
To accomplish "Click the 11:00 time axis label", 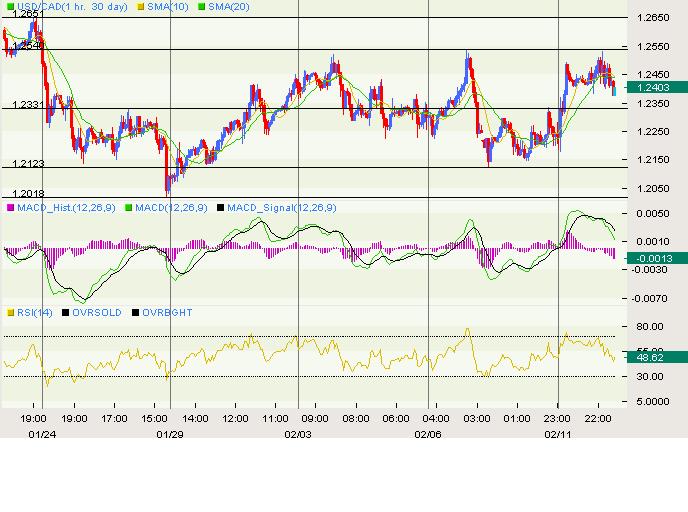I will coord(276,419).
